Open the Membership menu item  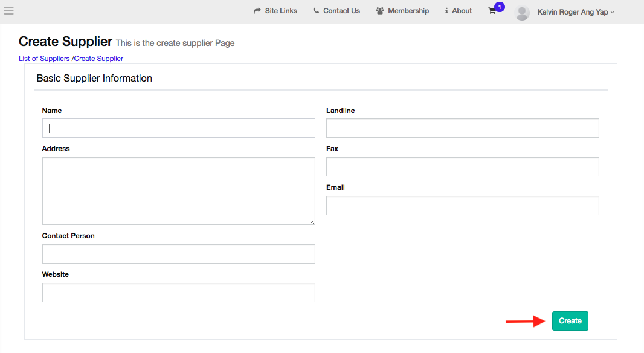tap(408, 11)
